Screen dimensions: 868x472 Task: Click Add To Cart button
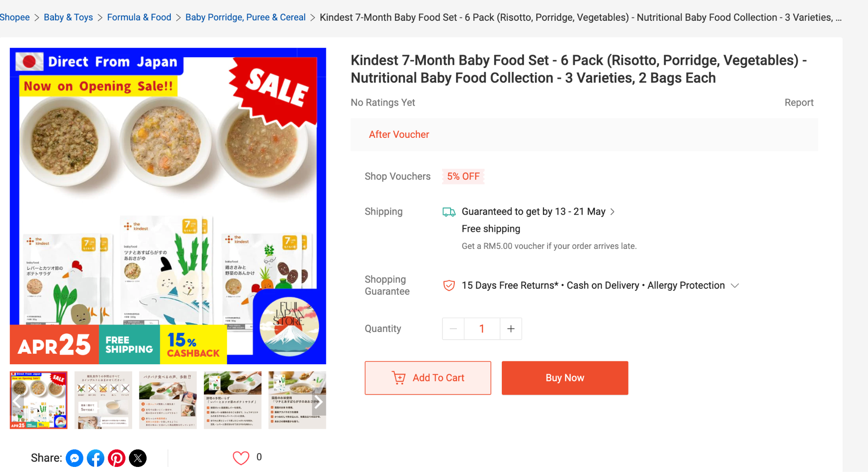[x=428, y=378]
